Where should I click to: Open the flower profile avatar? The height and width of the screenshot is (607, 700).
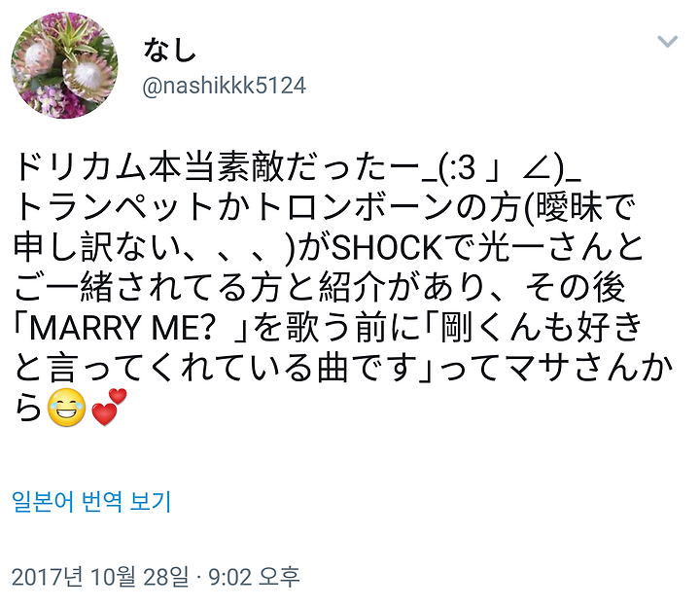point(65,65)
